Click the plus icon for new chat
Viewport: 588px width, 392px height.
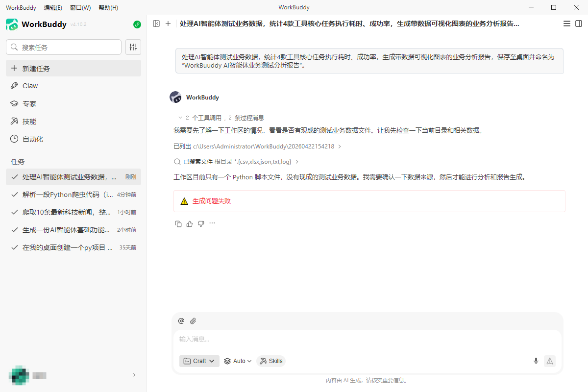(x=168, y=24)
